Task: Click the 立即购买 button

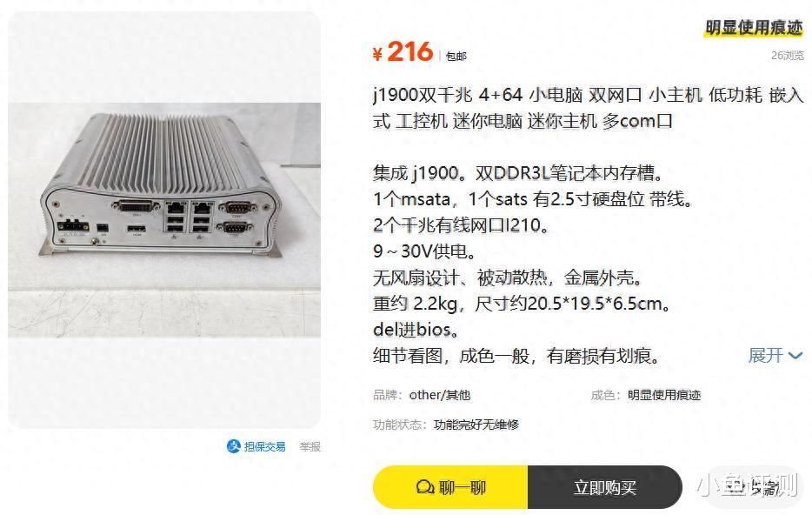Action: coord(604,487)
